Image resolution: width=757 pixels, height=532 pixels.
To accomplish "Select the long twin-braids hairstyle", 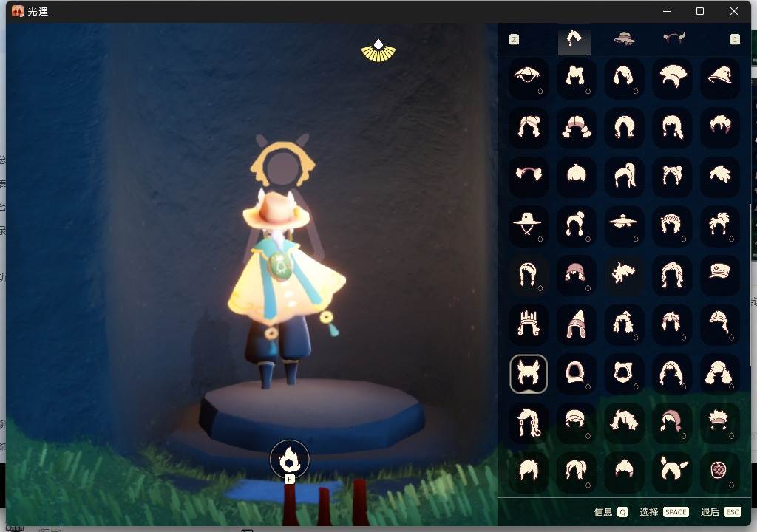I will (x=528, y=275).
